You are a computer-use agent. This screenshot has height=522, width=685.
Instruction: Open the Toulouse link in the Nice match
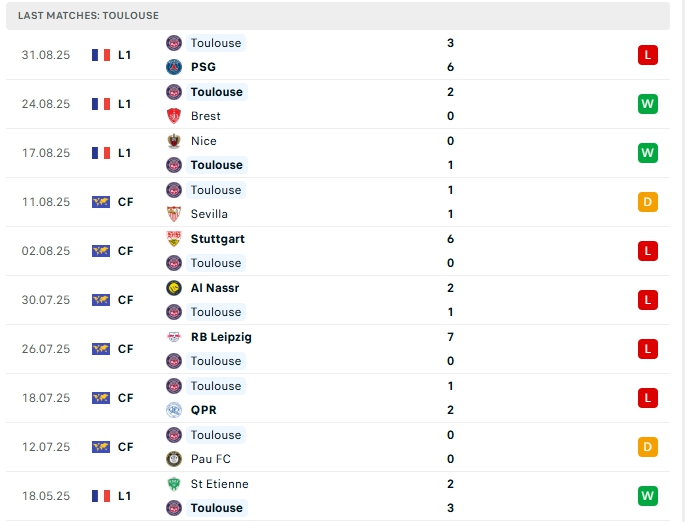click(x=216, y=165)
